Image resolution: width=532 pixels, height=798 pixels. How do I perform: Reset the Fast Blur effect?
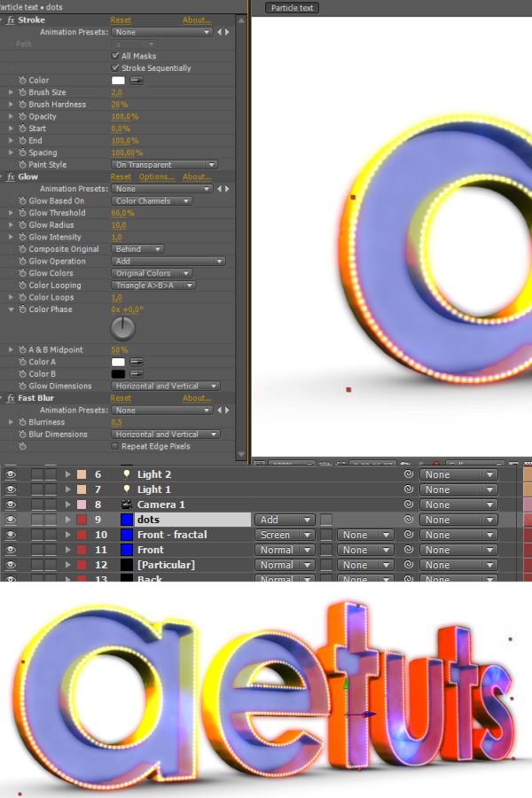pyautogui.click(x=121, y=398)
